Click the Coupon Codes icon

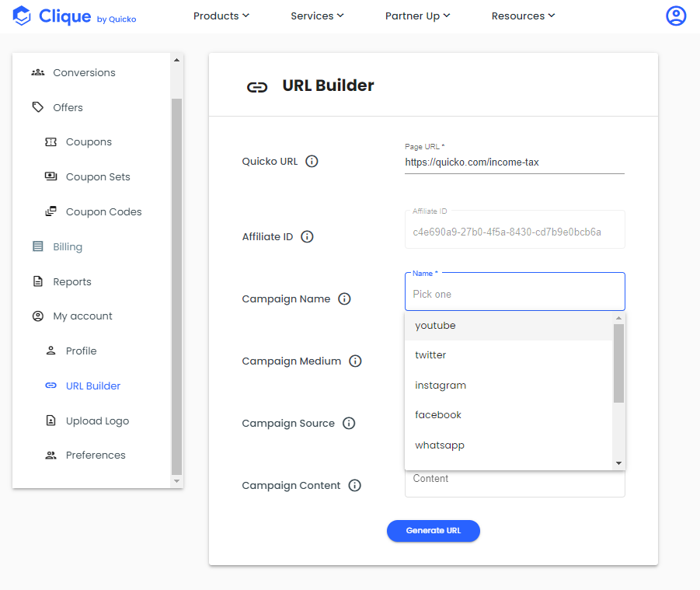51,211
